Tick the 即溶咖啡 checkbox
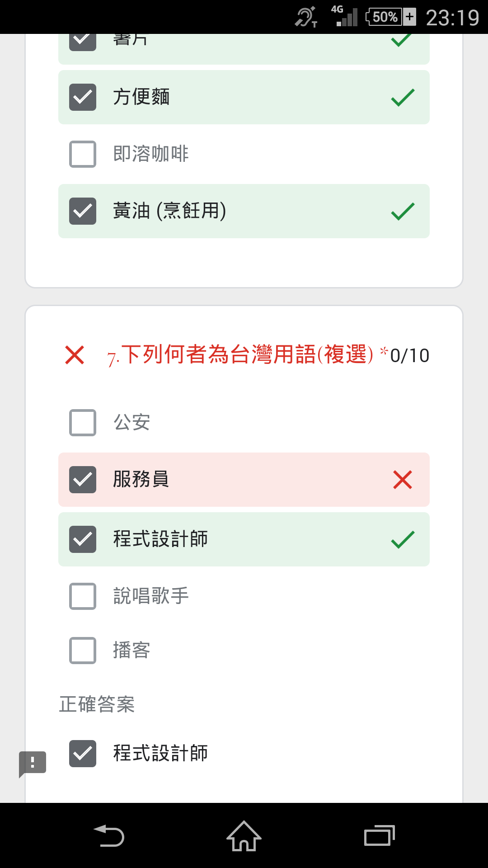Viewport: 488px width, 868px height. 83,154
